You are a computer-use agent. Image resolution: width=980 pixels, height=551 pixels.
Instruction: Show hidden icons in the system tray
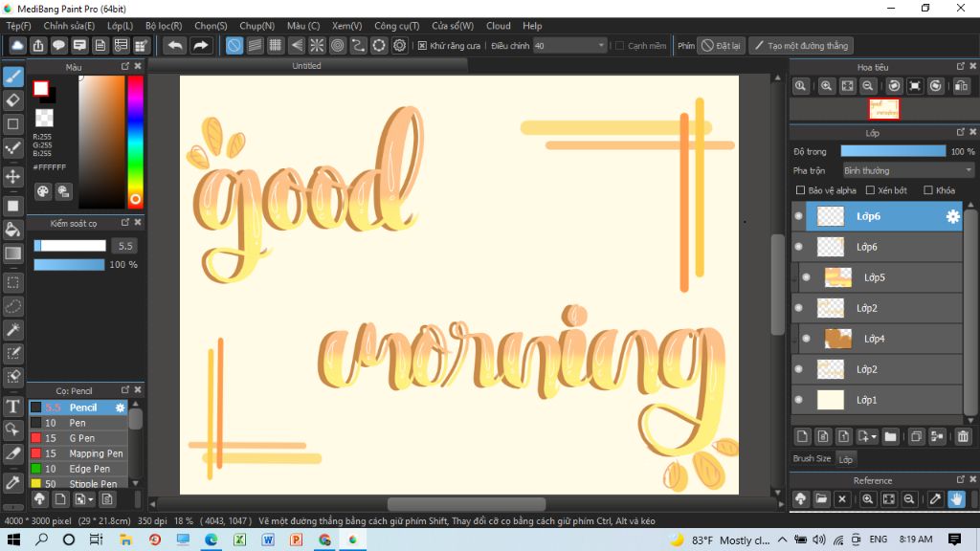click(x=783, y=540)
